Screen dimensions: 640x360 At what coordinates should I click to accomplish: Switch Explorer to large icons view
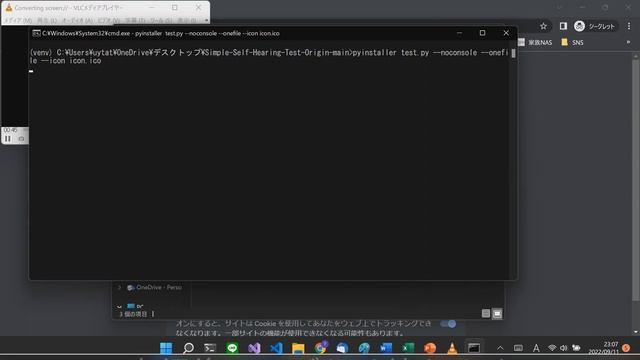[497, 313]
